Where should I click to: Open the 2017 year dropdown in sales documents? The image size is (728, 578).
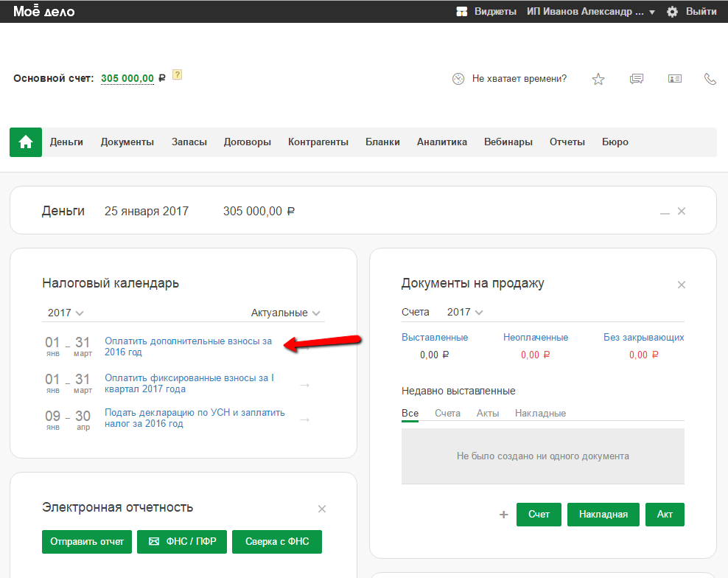(465, 313)
